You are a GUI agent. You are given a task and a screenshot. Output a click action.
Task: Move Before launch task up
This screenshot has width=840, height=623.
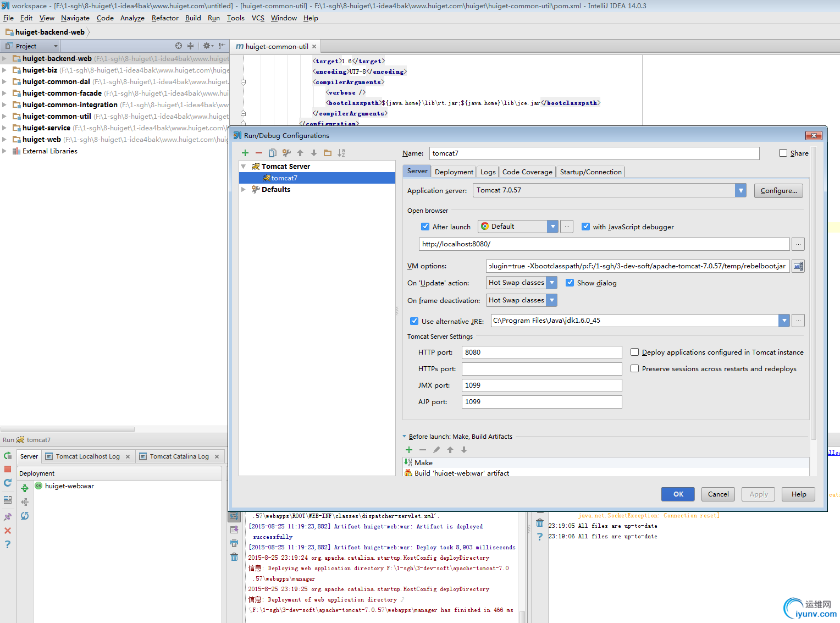(450, 450)
